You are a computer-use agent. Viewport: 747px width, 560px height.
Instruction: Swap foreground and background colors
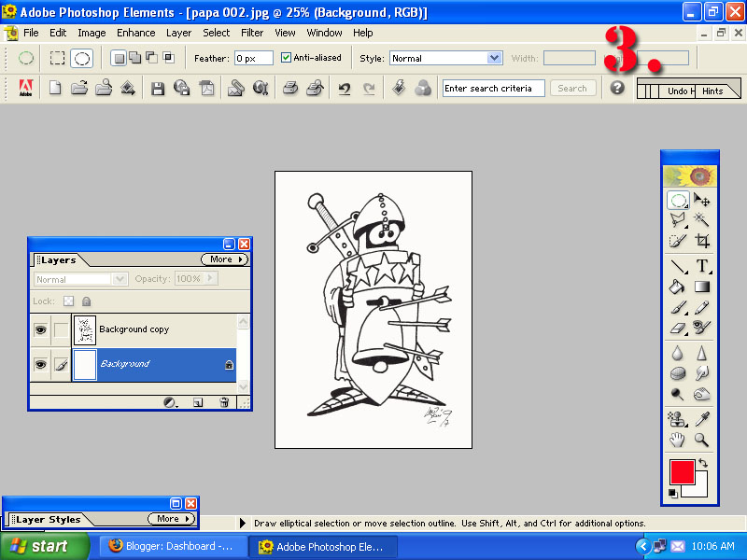(x=703, y=463)
